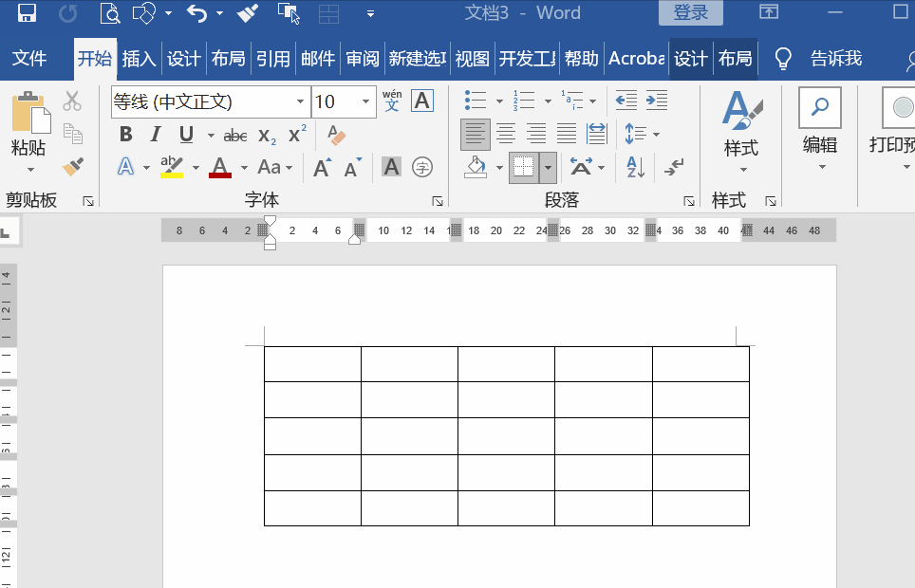Image resolution: width=915 pixels, height=588 pixels.
Task: Undo the last action
Action: [x=197, y=12]
